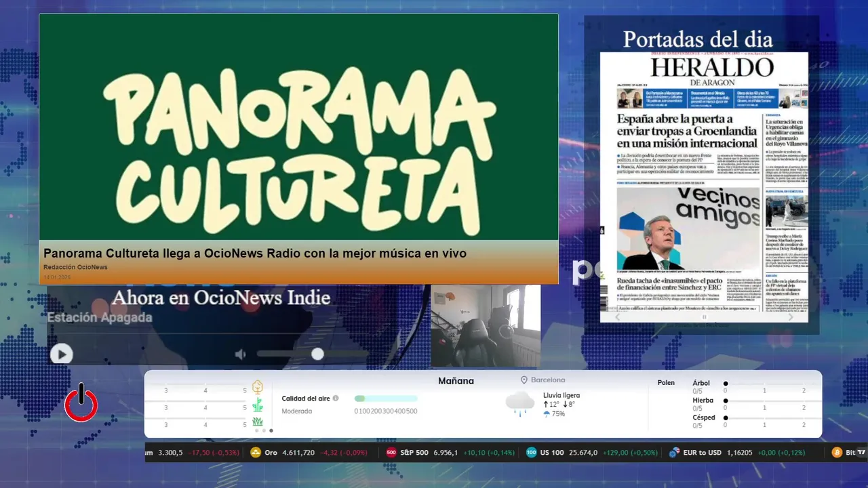Adjust the radio player volume slider

[312, 354]
